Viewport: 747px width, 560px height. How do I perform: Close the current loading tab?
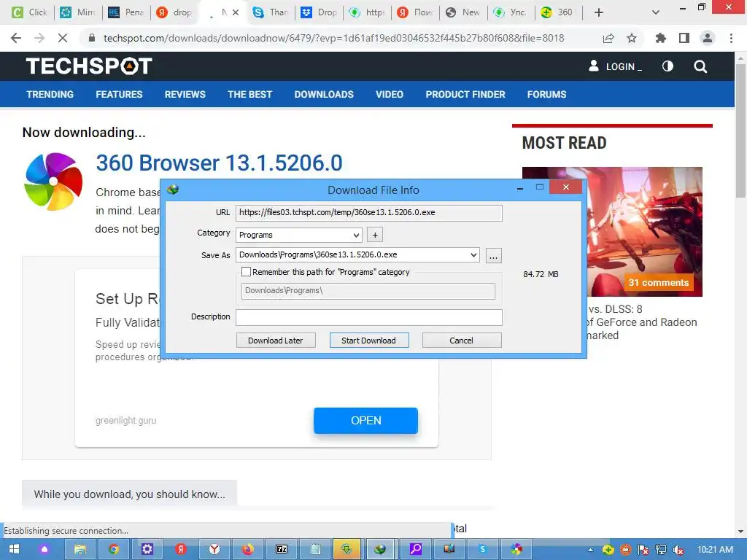[236, 12]
